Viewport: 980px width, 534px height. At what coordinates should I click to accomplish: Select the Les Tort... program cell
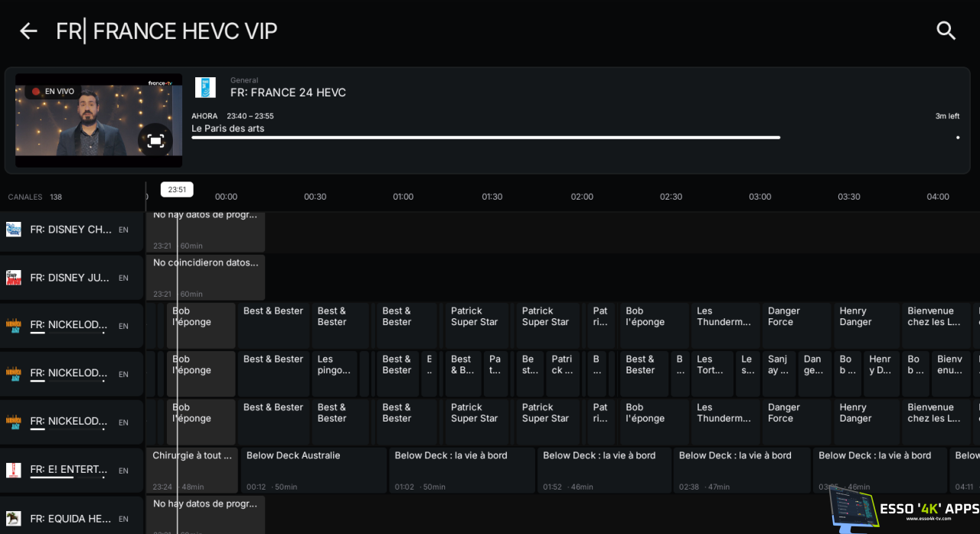click(x=712, y=373)
